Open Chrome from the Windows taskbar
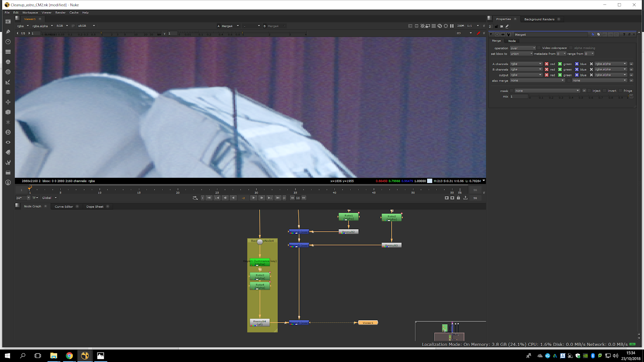The height and width of the screenshot is (362, 644). click(x=69, y=356)
